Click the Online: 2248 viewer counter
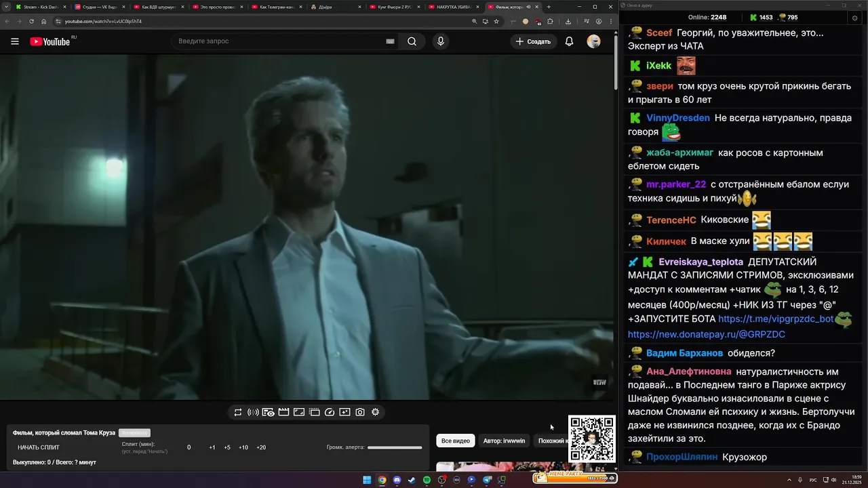 [x=707, y=18]
